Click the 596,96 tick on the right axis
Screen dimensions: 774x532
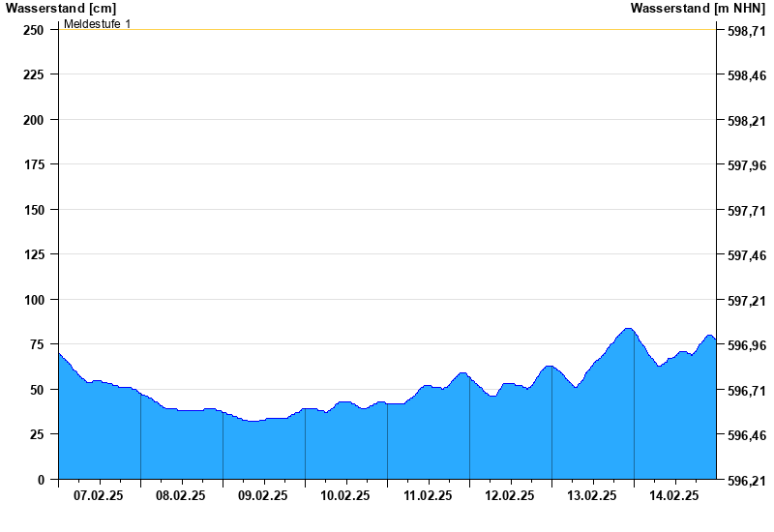click(746, 345)
